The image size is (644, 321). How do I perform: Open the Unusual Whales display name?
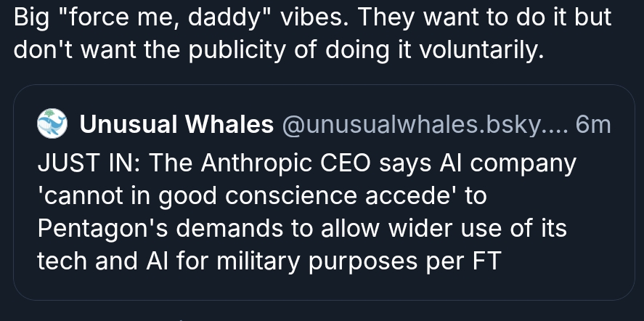(x=176, y=125)
